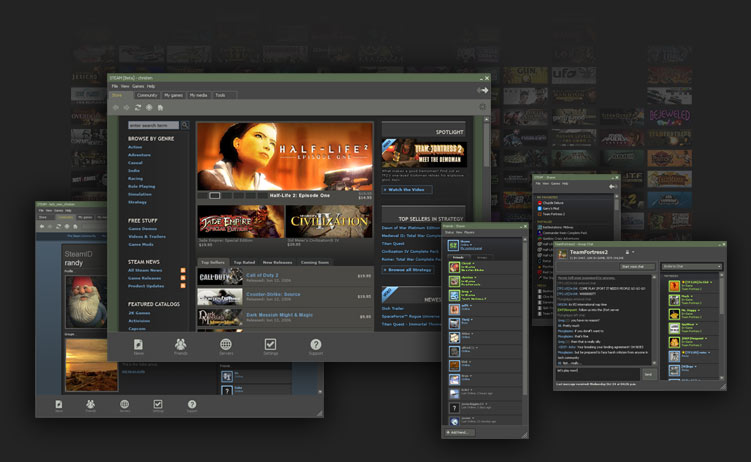Open the Support question mark icon
751x462 pixels.
click(316, 346)
